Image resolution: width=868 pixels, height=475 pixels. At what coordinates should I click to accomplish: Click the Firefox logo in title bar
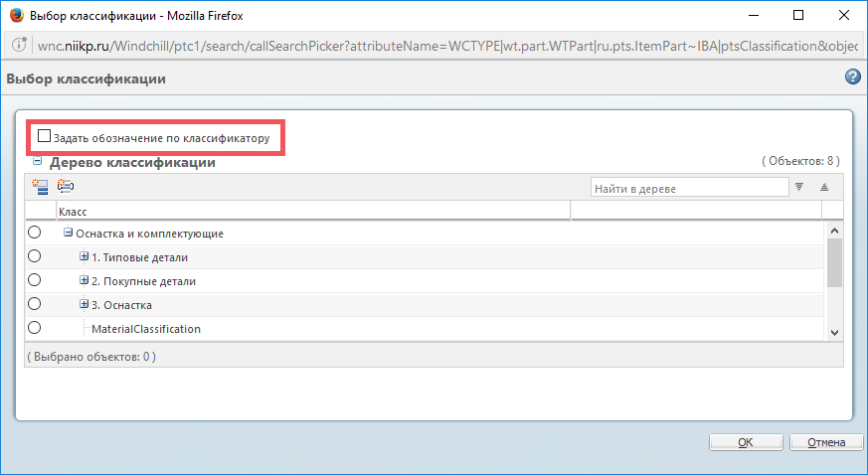[17, 15]
